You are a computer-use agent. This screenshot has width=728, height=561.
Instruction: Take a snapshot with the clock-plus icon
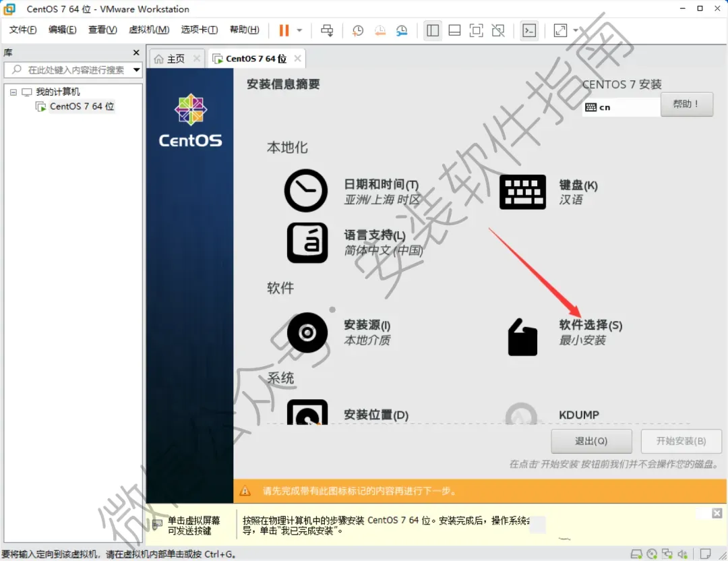[x=357, y=30]
